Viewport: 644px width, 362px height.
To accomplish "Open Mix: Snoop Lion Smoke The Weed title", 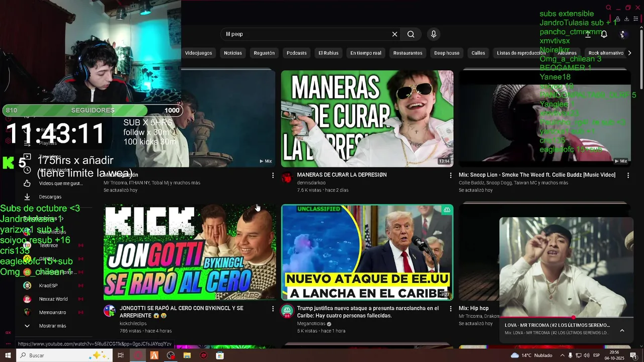I will tap(537, 175).
